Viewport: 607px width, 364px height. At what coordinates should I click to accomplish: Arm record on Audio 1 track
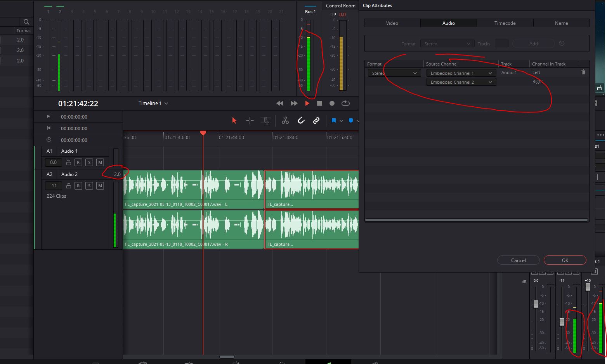[x=78, y=162]
